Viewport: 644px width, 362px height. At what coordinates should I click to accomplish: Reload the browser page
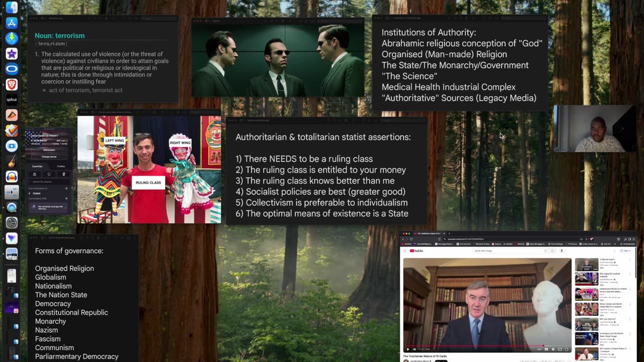(411, 239)
